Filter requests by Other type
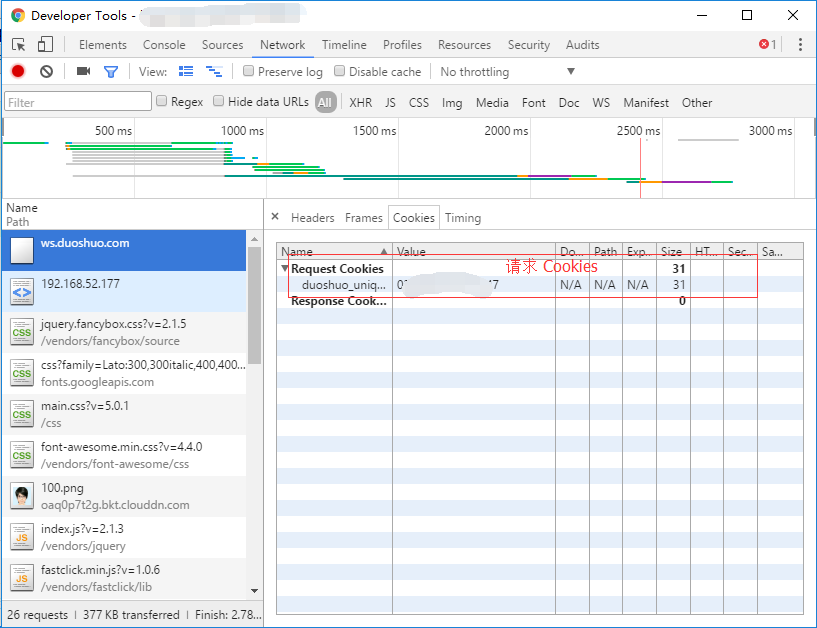 coord(697,103)
